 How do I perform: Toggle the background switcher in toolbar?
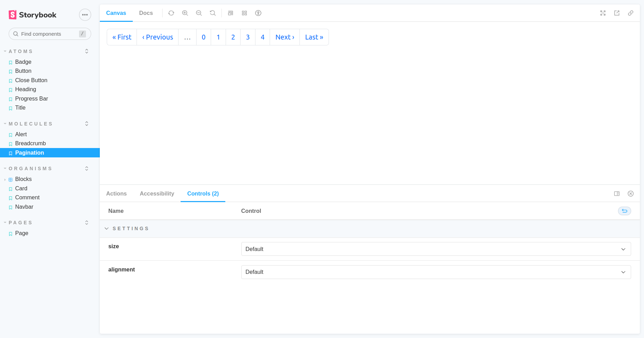(x=230, y=13)
